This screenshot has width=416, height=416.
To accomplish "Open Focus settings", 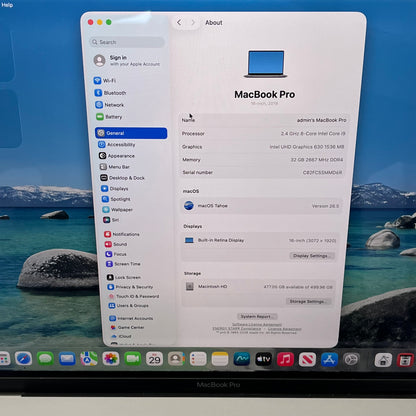I will (116, 254).
